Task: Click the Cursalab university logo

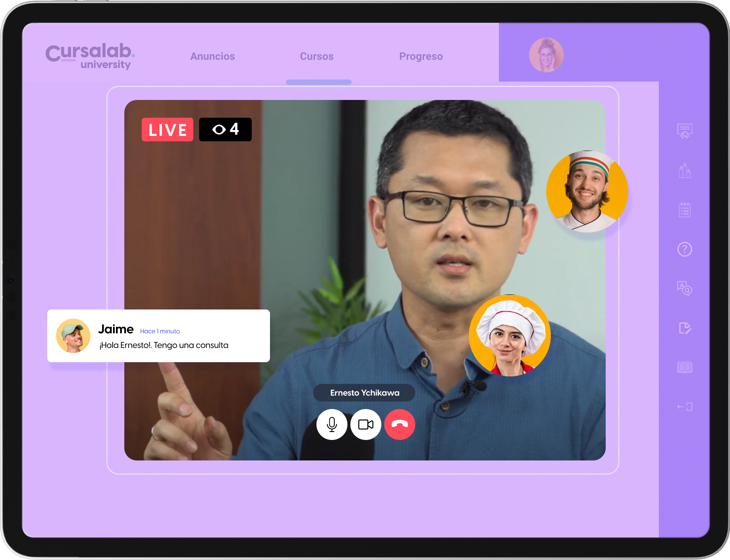Action: pyautogui.click(x=90, y=56)
